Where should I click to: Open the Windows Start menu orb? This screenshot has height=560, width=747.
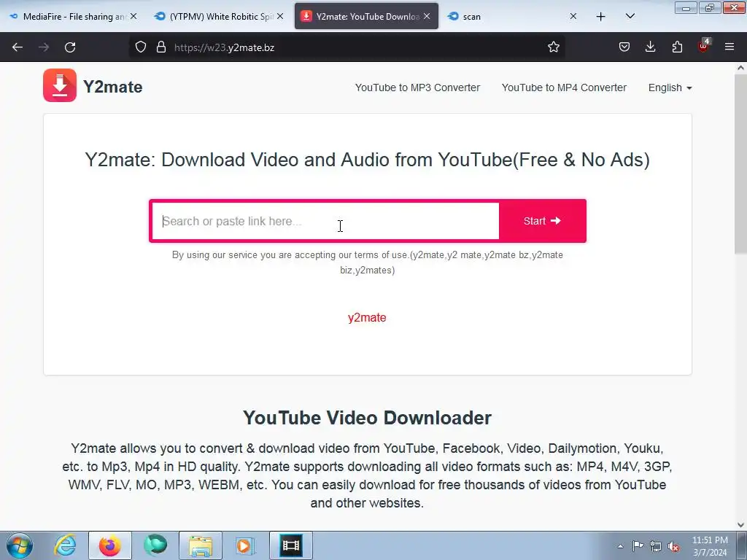pos(19,545)
